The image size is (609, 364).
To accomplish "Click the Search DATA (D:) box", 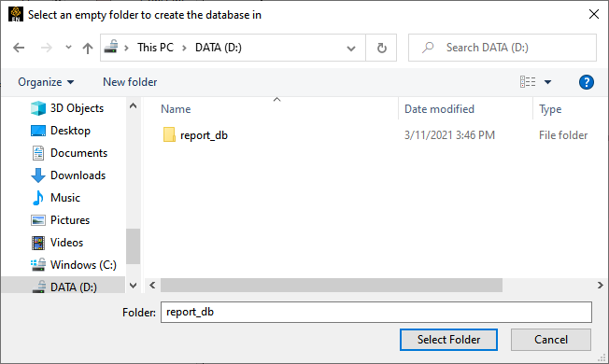I will point(503,48).
